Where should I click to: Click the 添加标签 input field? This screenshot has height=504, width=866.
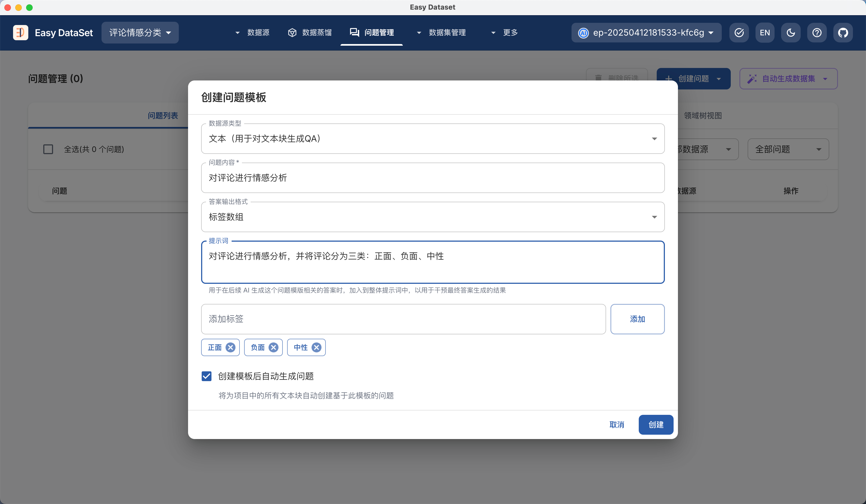[403, 319]
